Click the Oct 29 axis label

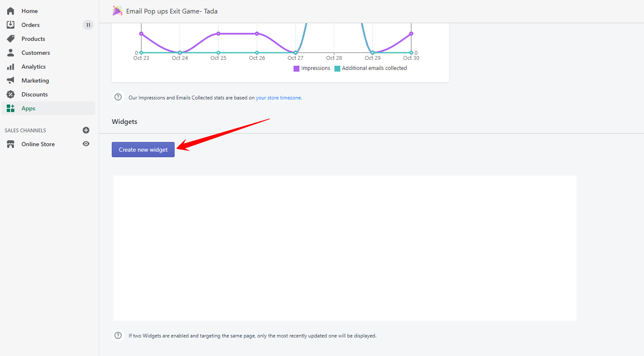pos(372,58)
